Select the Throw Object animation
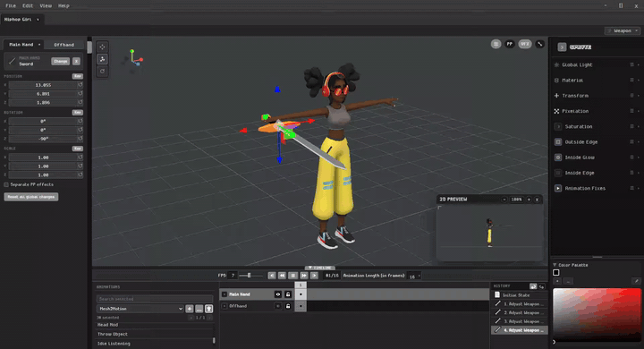The width and height of the screenshot is (644, 349). [x=113, y=334]
